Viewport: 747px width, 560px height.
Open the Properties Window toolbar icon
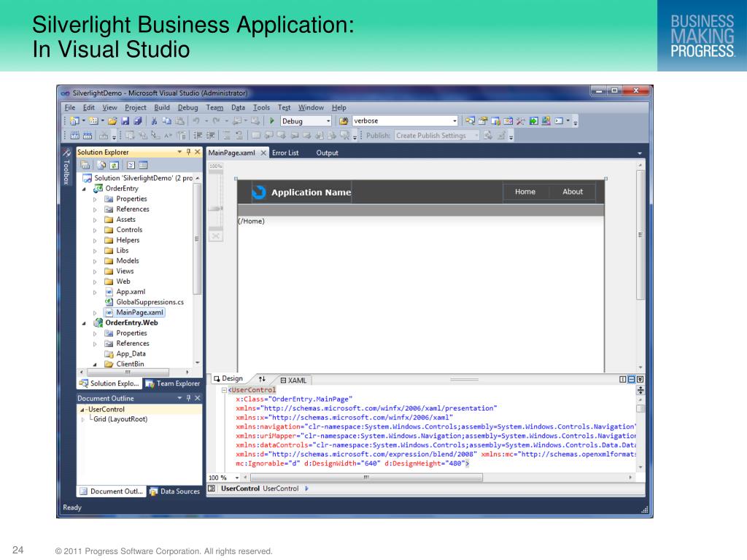(483, 121)
